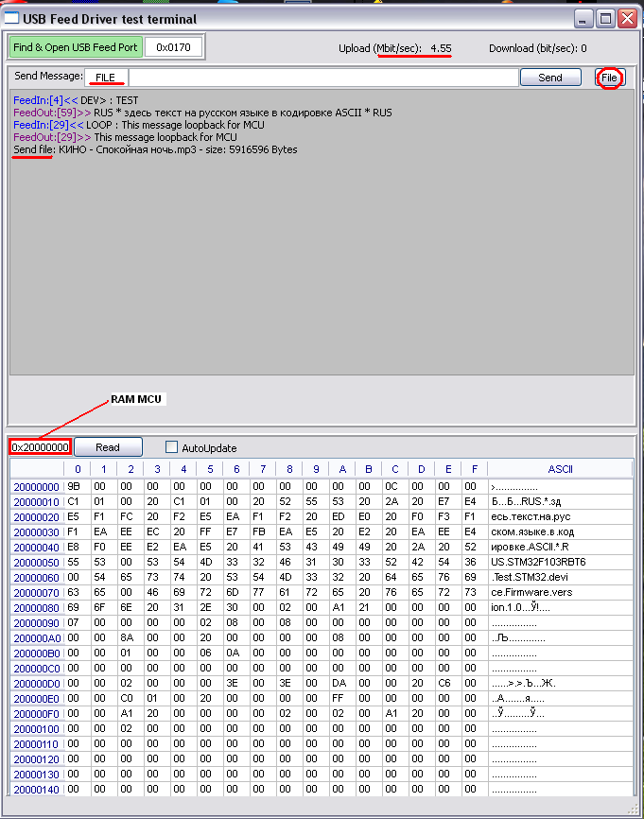Click the Download (bit/sec) readout

point(537,48)
